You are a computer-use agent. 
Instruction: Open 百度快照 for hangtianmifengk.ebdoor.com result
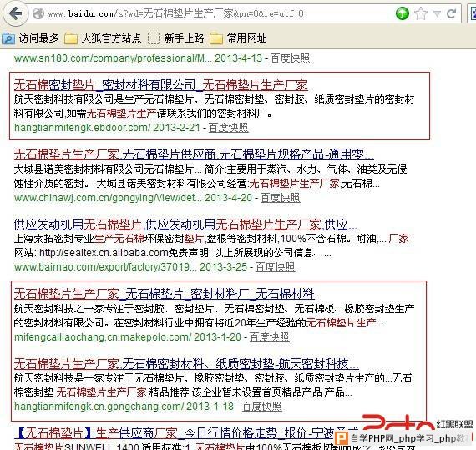point(228,128)
